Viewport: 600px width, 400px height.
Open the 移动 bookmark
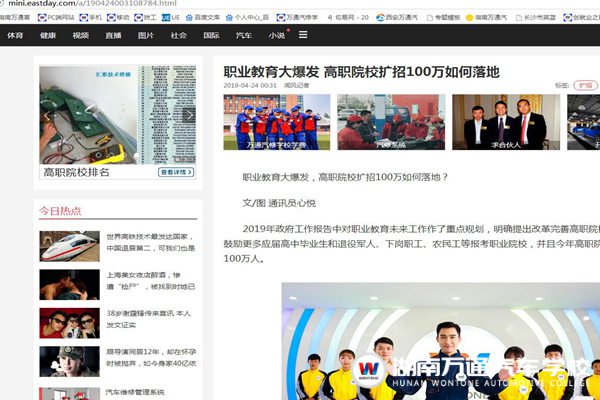point(118,17)
